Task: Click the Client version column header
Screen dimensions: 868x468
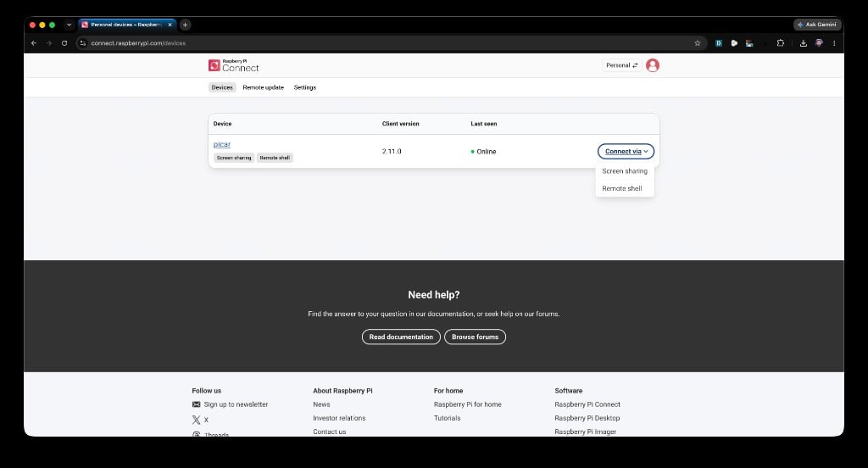Action: pos(401,124)
